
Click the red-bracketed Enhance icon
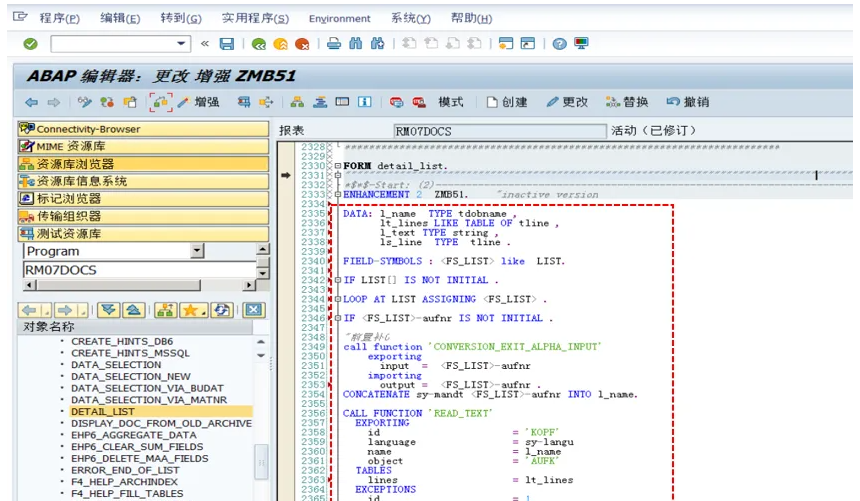pyautogui.click(x=160, y=102)
